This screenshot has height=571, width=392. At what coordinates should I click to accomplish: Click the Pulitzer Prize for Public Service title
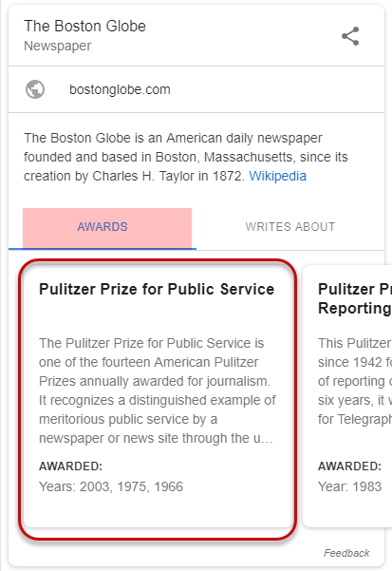pos(157,289)
